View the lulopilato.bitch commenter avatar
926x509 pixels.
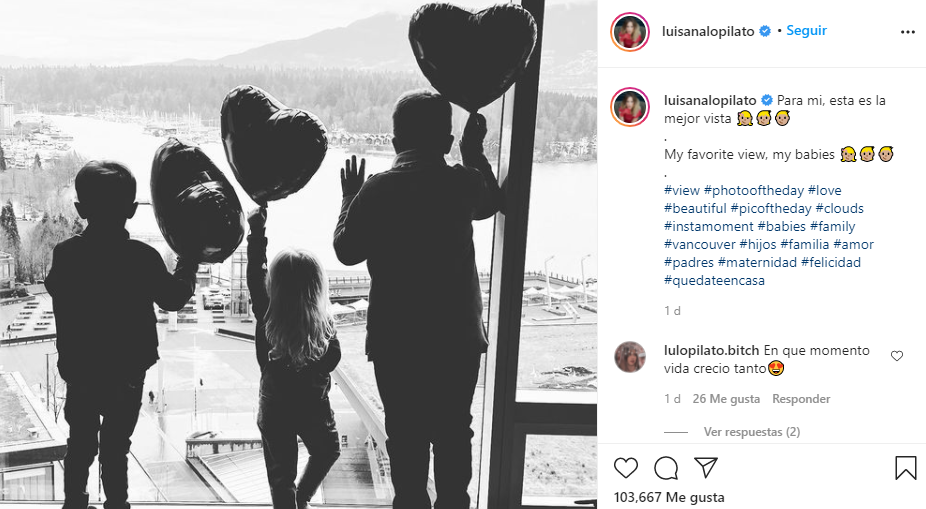tap(630, 357)
